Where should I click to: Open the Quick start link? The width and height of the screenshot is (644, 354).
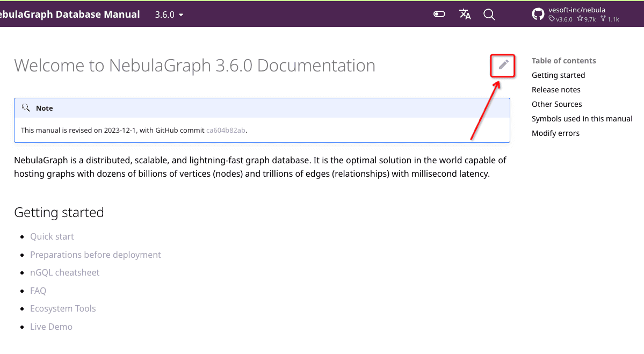pyautogui.click(x=52, y=236)
